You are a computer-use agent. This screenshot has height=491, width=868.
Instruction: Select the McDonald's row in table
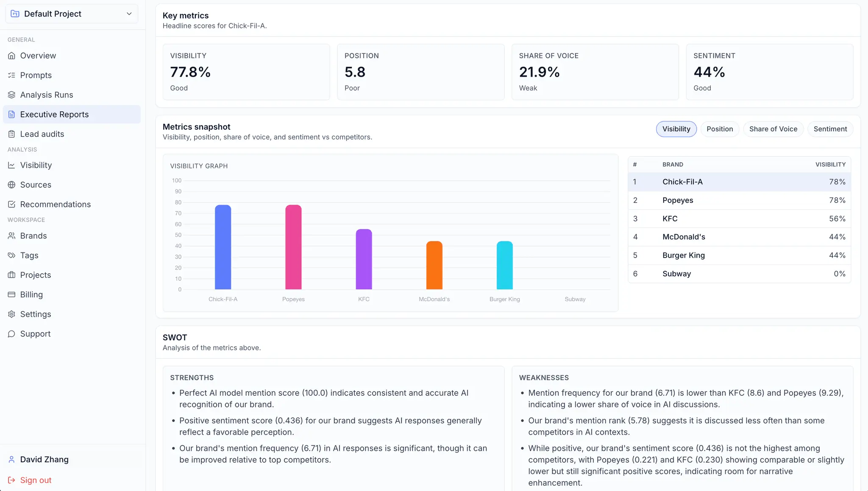[x=739, y=237]
